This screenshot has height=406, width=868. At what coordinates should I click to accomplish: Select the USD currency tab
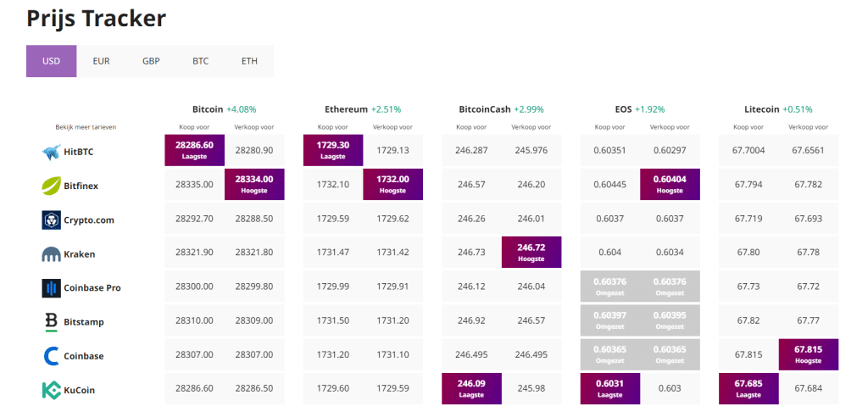(x=51, y=61)
